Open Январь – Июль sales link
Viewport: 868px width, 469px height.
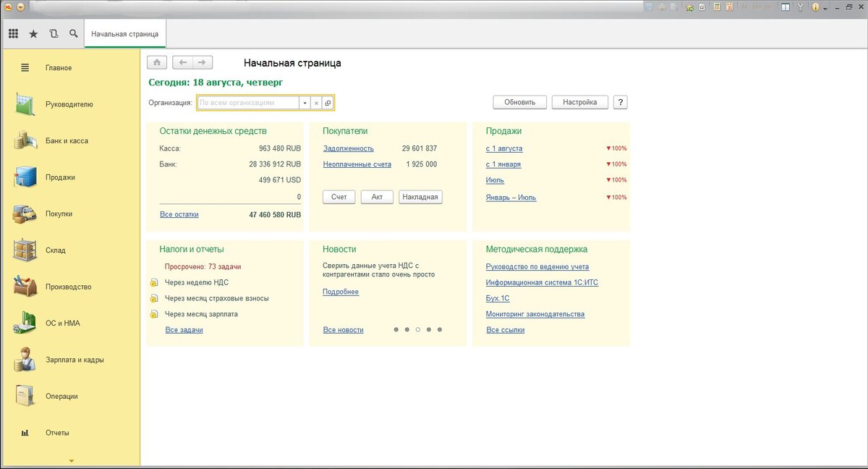click(511, 198)
